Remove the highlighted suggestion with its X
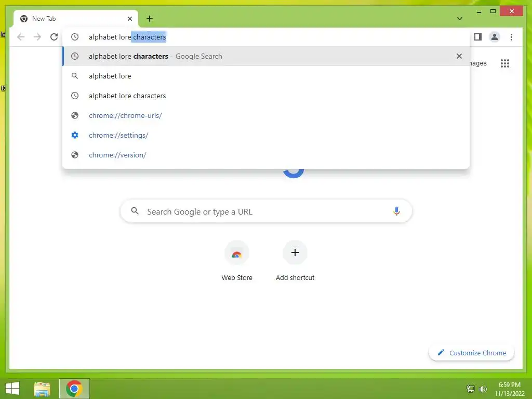 (x=459, y=56)
